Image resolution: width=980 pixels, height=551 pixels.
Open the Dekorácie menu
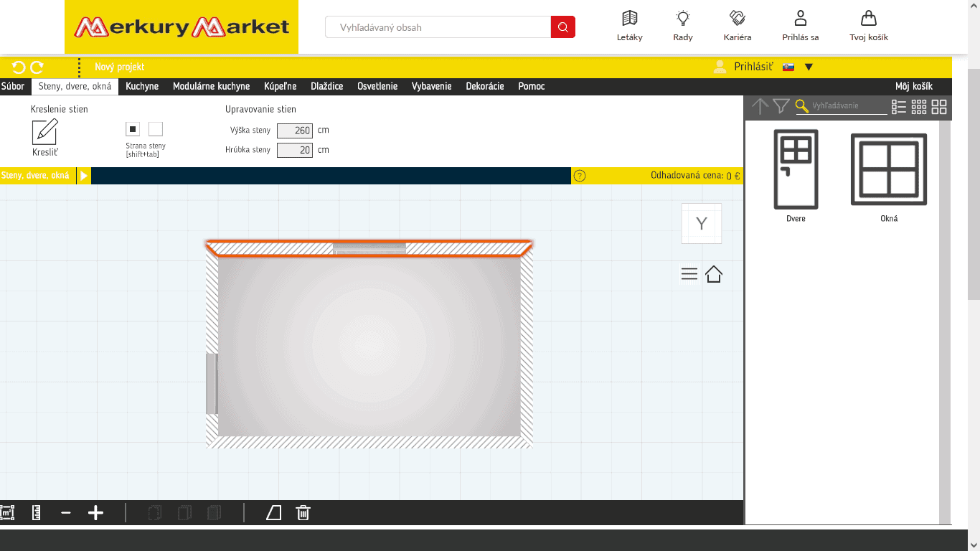[485, 86]
